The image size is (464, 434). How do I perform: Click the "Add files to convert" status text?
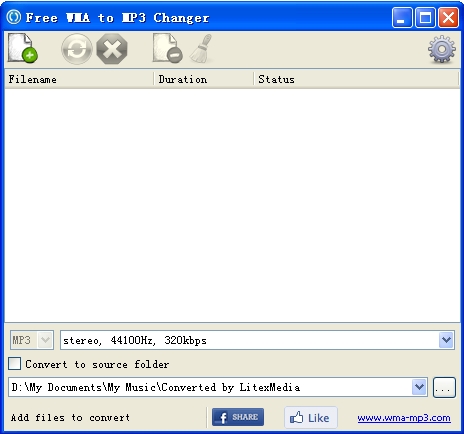(70, 417)
